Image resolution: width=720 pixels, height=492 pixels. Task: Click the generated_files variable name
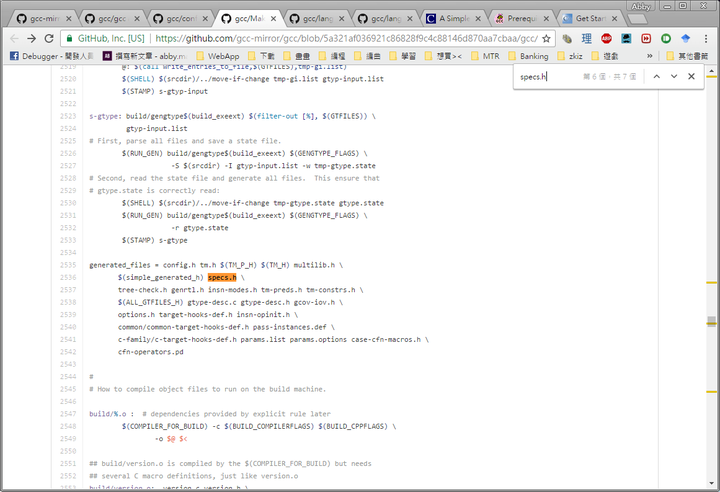[120, 265]
